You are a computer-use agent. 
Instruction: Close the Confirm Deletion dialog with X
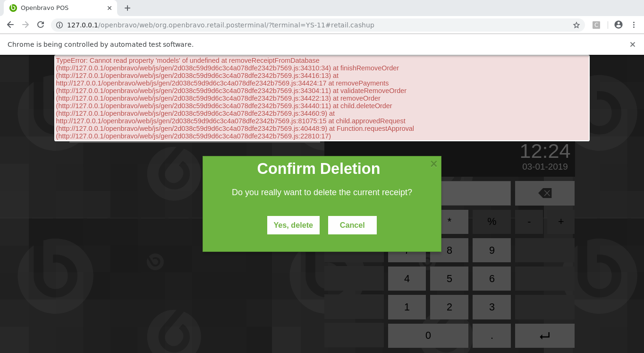[x=434, y=164]
